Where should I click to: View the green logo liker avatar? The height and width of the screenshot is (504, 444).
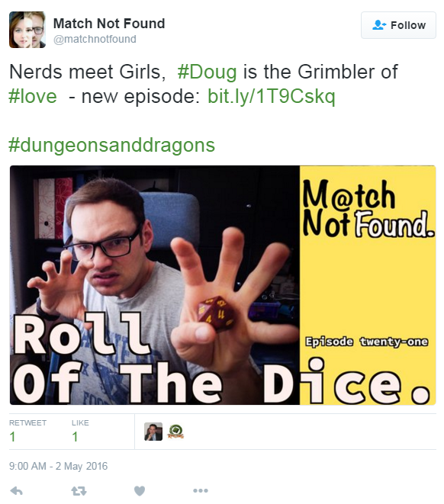[175, 432]
